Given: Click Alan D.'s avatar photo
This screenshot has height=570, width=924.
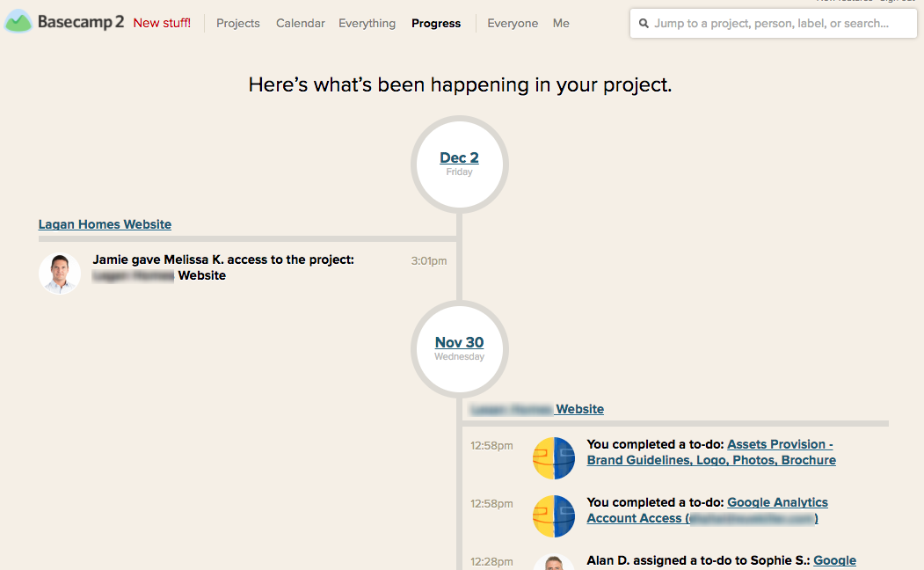Looking at the screenshot, I should [x=553, y=562].
